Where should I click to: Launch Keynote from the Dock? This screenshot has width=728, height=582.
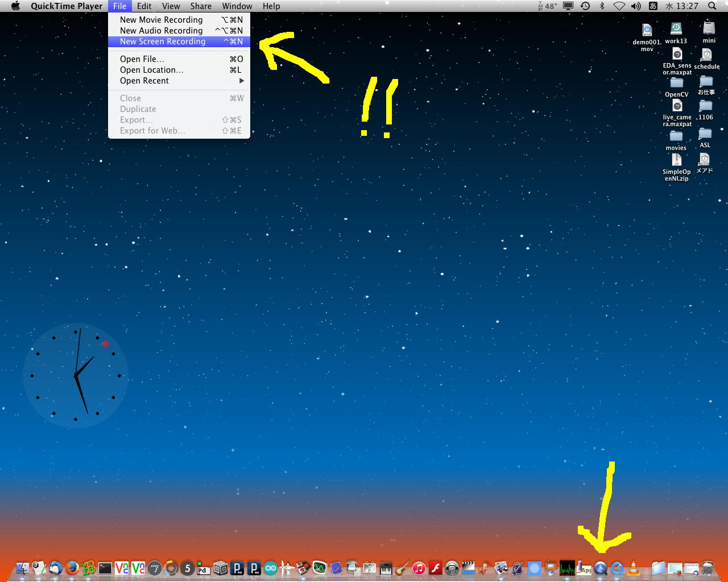[551, 568]
